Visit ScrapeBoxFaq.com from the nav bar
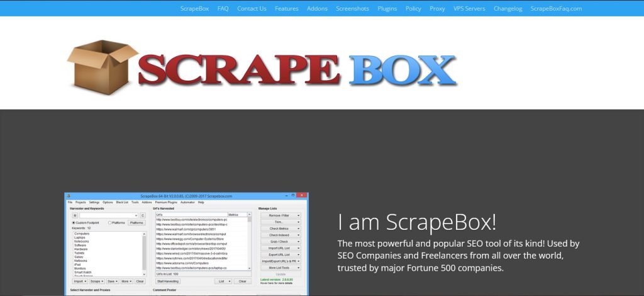This screenshot has width=644, height=296. coord(556,8)
